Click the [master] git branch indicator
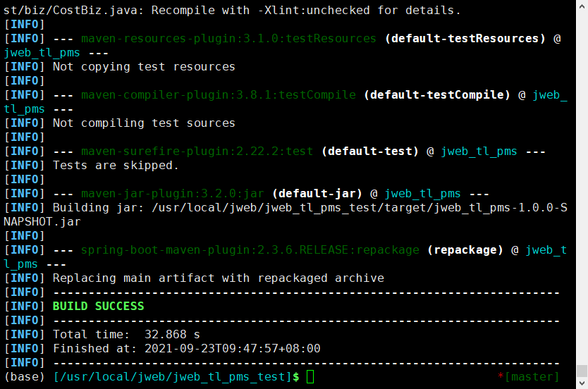The width and height of the screenshot is (588, 389). (532, 377)
